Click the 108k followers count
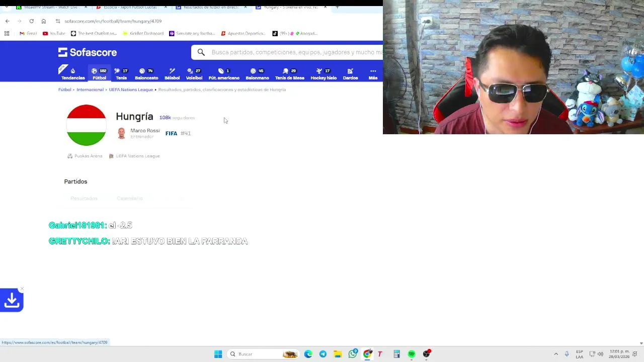The width and height of the screenshot is (644, 362). coord(177,118)
